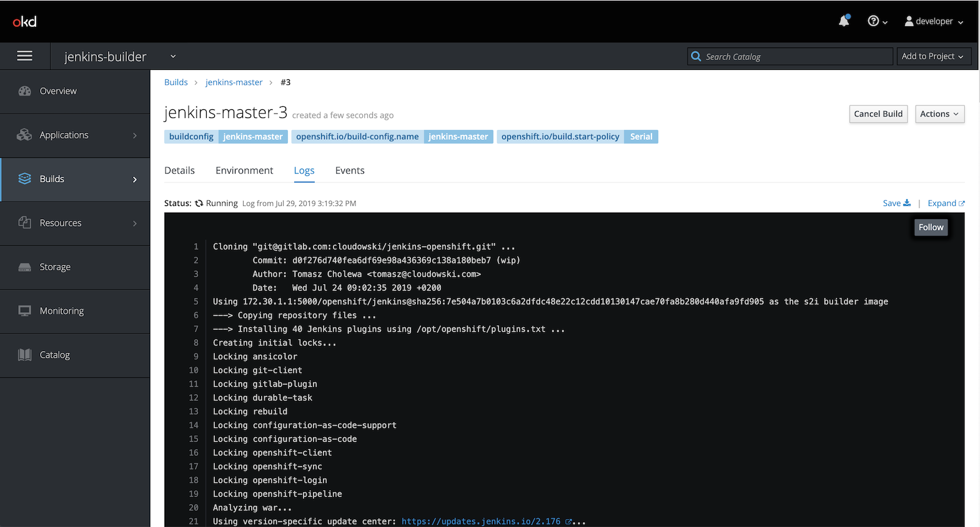Click the OKD logo
Image resolution: width=980 pixels, height=527 pixels.
(24, 22)
